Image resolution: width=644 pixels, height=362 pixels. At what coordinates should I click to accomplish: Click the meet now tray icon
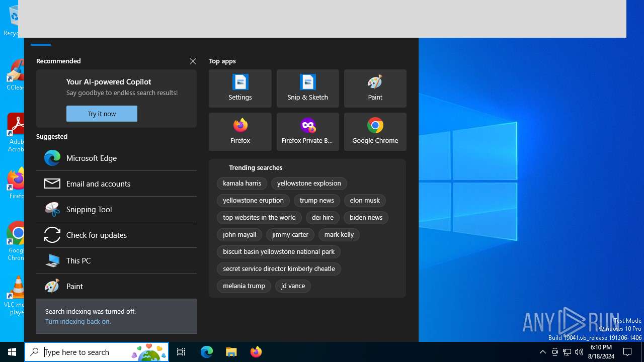tap(555, 352)
